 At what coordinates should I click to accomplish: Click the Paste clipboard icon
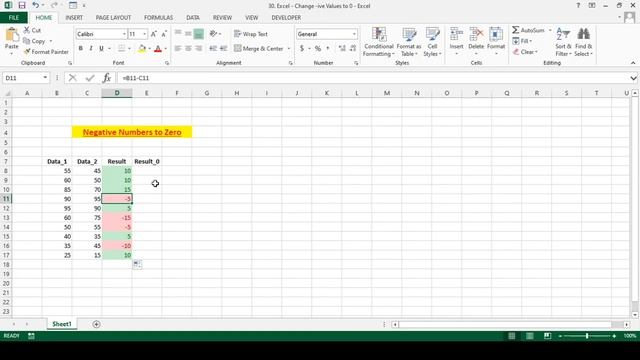(12, 36)
